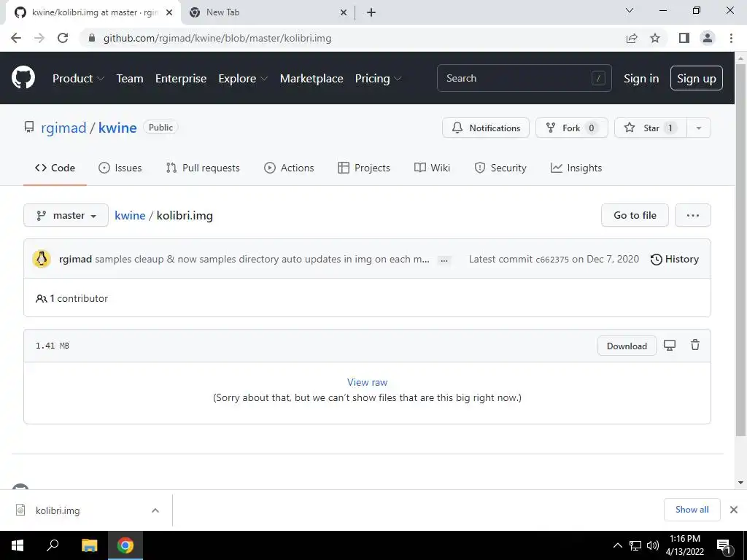Click the volume speaker tray icon
Viewport: 747px width, 560px height.
(x=653, y=545)
